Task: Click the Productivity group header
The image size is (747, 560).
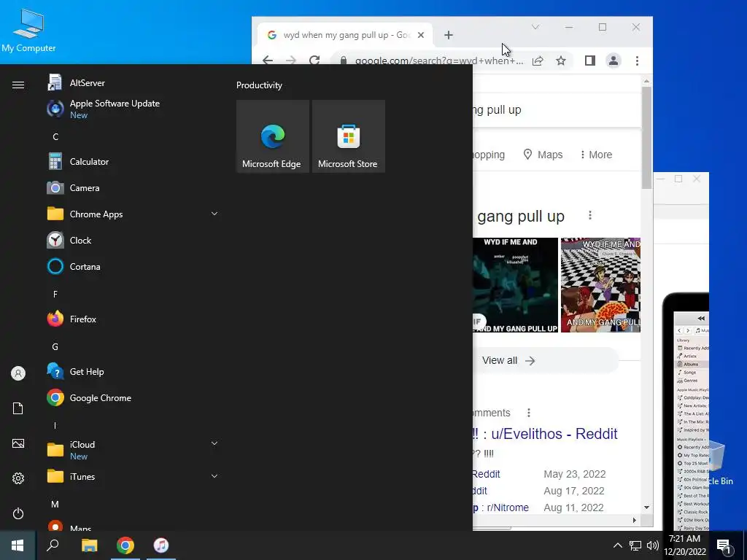Action: point(259,85)
